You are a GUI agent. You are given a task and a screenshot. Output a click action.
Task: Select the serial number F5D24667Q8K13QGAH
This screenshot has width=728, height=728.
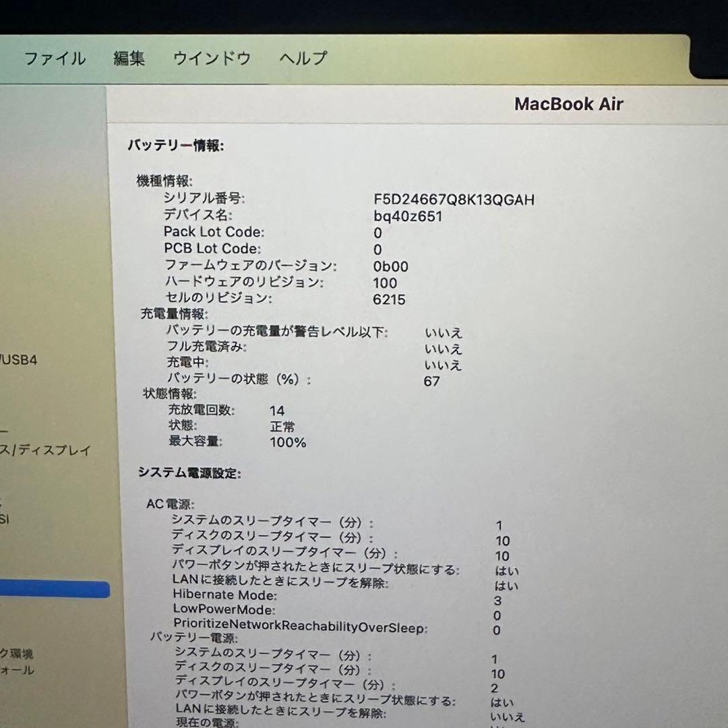(x=455, y=200)
